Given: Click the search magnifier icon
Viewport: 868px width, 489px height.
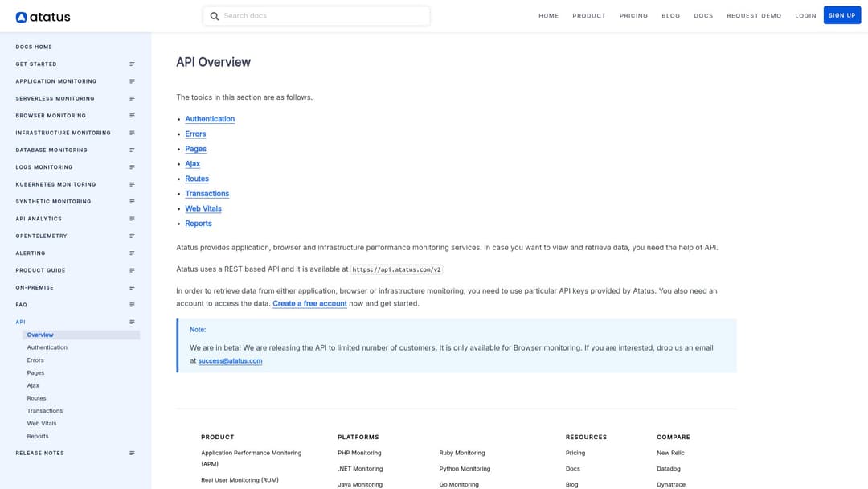Looking at the screenshot, I should click(x=215, y=16).
